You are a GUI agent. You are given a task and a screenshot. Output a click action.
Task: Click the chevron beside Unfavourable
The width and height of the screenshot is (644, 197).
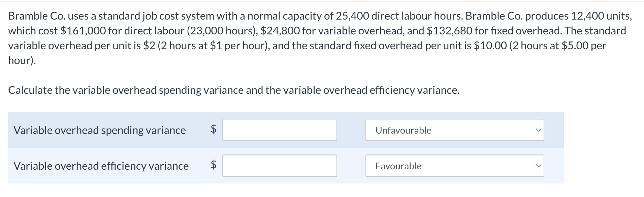tap(538, 130)
